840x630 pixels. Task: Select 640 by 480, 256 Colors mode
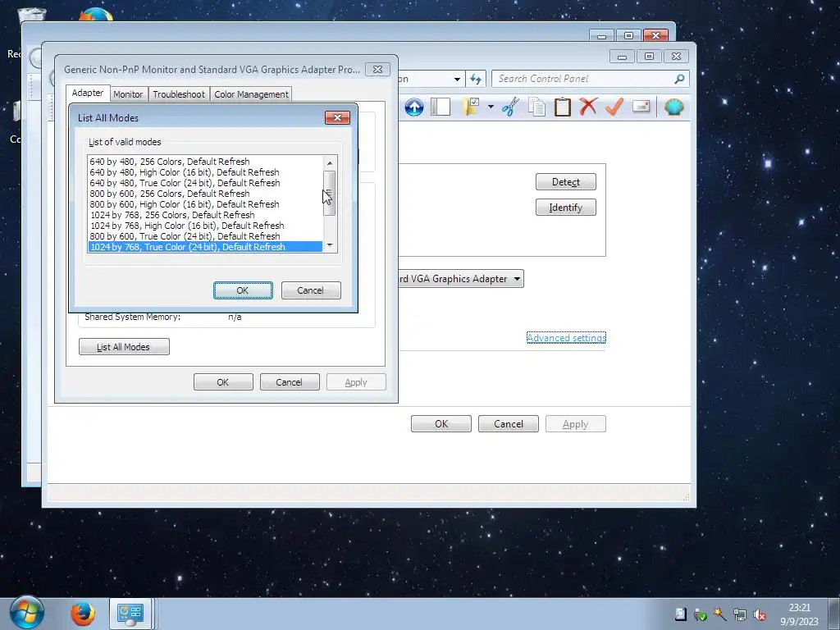pos(205,162)
